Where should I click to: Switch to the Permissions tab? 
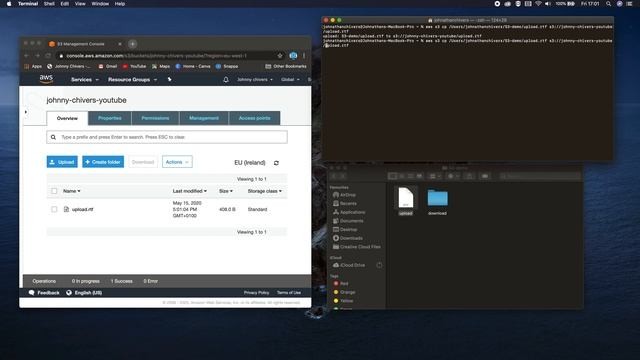click(x=155, y=118)
